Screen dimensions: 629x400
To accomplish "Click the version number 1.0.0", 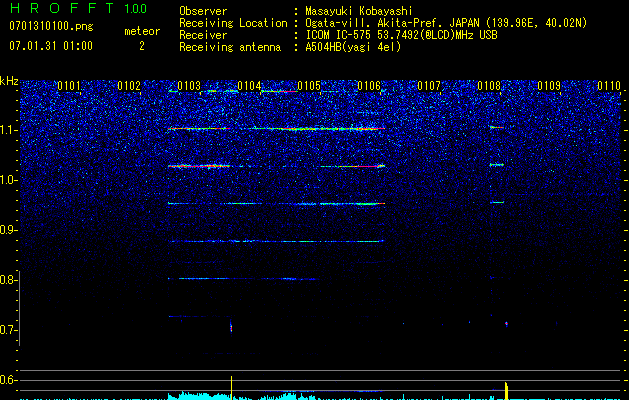I will (135, 8).
